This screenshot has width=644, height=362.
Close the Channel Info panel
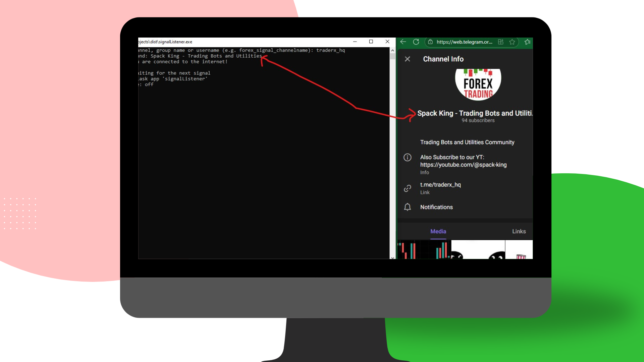coord(408,59)
